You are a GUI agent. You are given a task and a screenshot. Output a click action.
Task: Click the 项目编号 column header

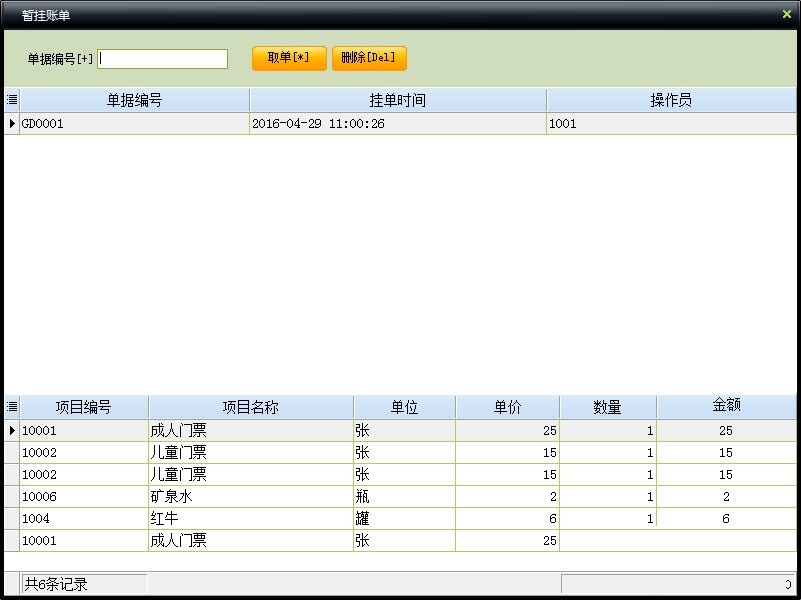pyautogui.click(x=83, y=406)
